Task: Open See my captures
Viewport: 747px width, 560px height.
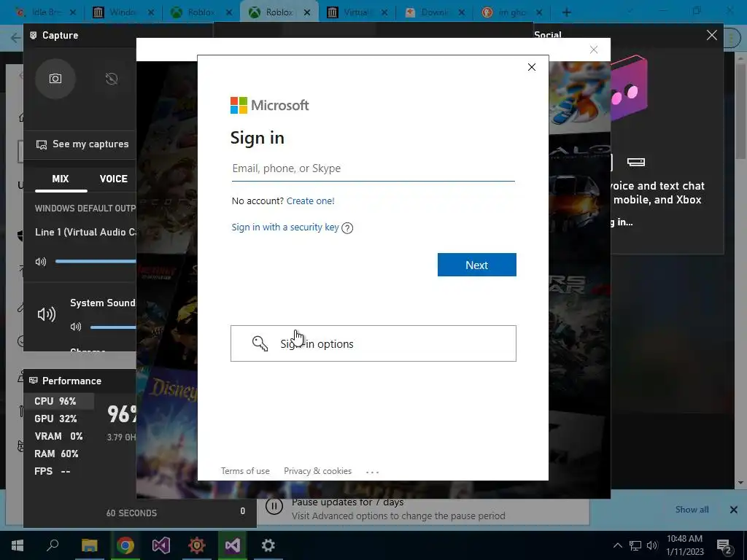Action: 82,144
